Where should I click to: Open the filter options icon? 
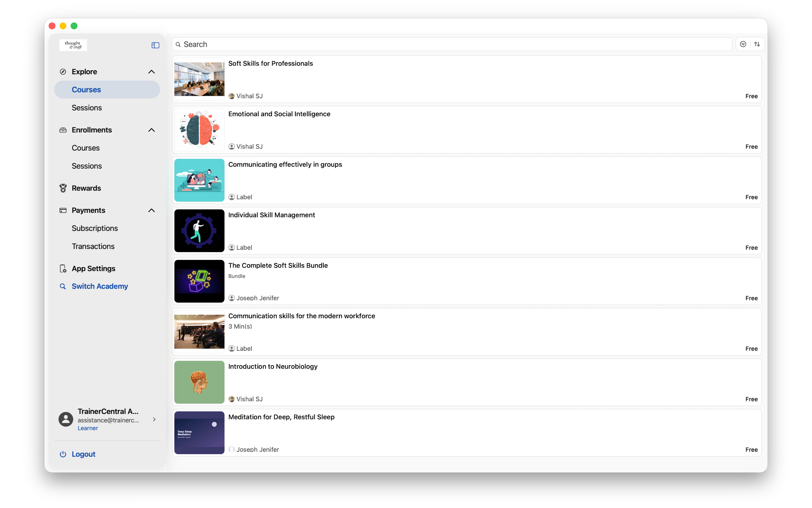click(x=743, y=44)
